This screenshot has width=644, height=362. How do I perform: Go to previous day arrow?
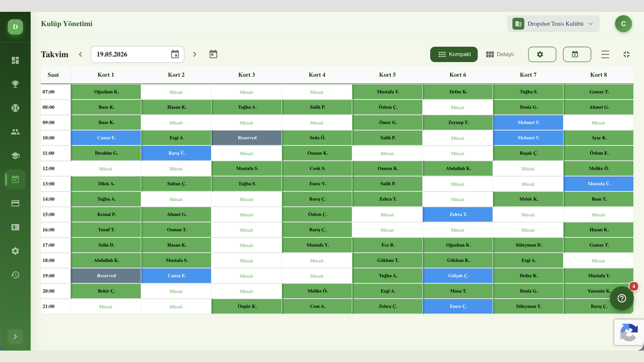coord(80,54)
